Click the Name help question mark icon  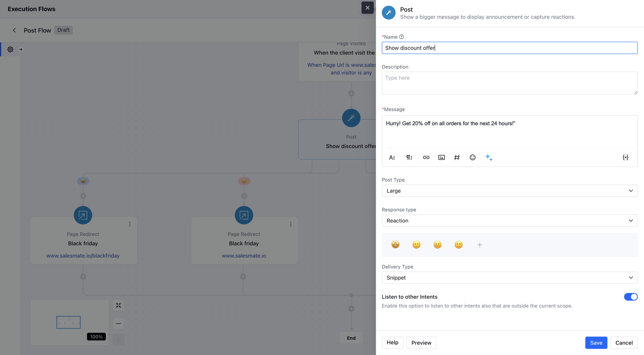coord(402,37)
